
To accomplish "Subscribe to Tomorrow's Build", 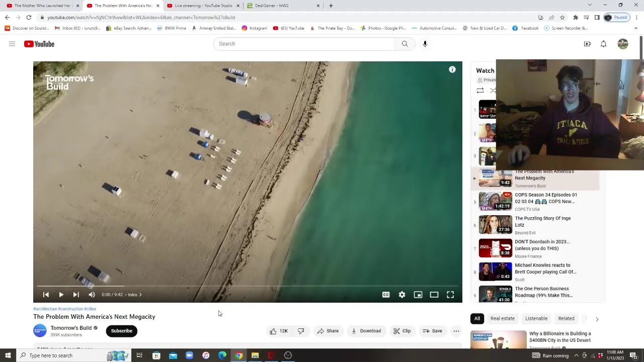I will pyautogui.click(x=121, y=331).
